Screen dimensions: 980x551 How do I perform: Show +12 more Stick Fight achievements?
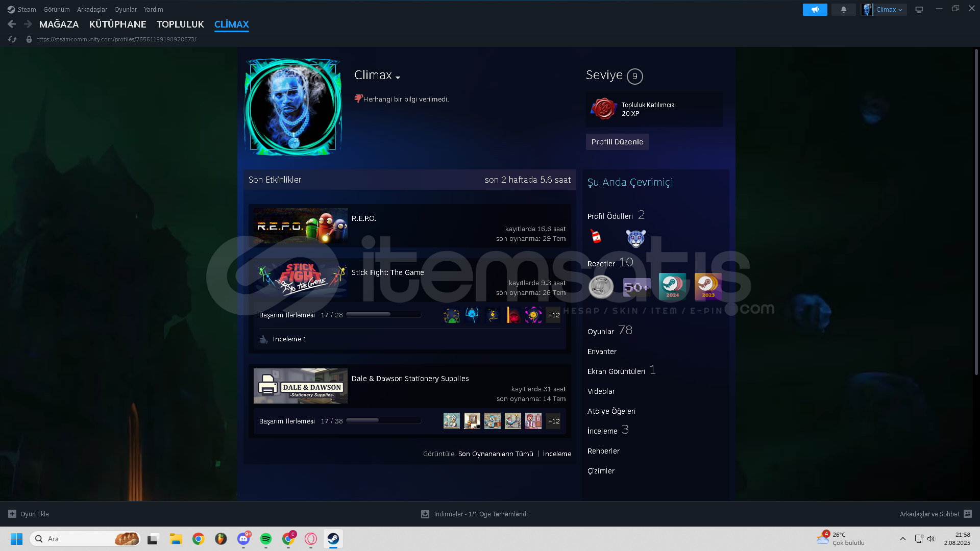(554, 315)
